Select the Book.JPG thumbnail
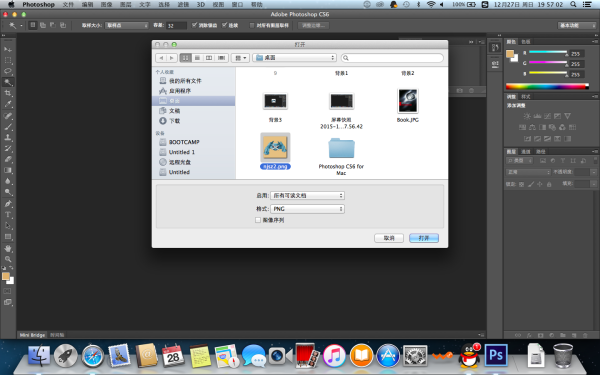Viewport: 600px width, 375px height. [408, 101]
